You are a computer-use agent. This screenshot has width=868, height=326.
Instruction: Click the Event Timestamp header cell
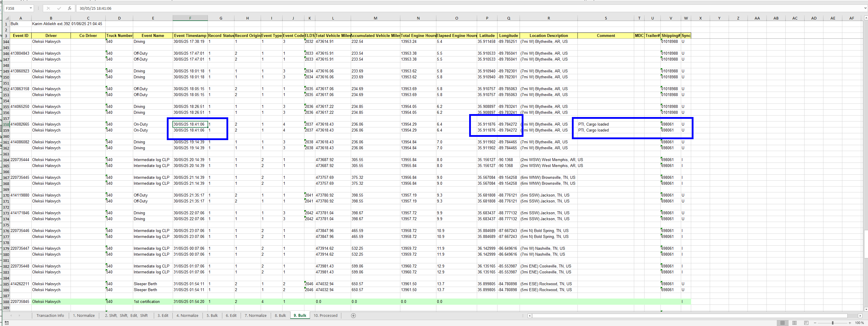click(190, 36)
